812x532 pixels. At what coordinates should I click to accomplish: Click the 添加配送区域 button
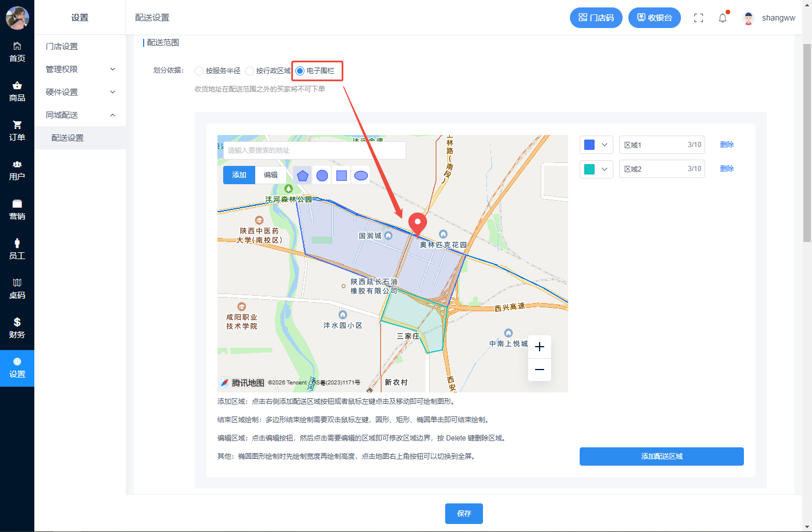662,456
